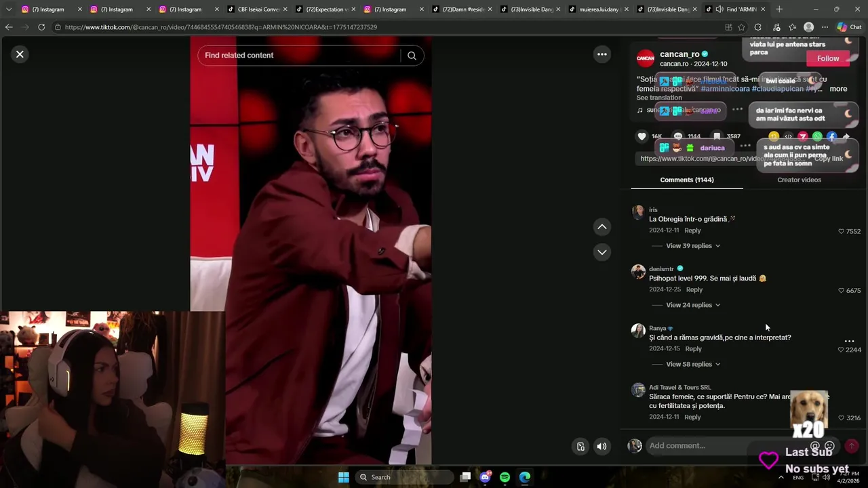Click the cancan_ro profile avatar
Image resolution: width=868 pixels, height=488 pixels.
646,58
